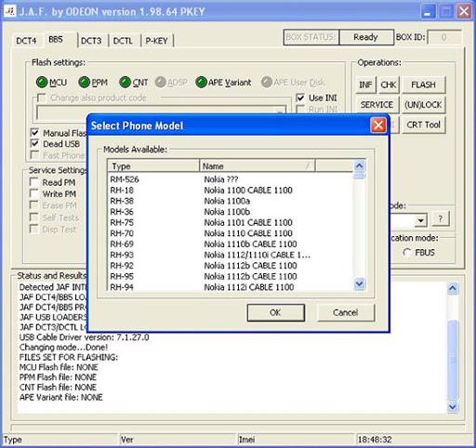Select the RH-92 Nokia 1112b row
476x448 pixels.
coord(231,266)
